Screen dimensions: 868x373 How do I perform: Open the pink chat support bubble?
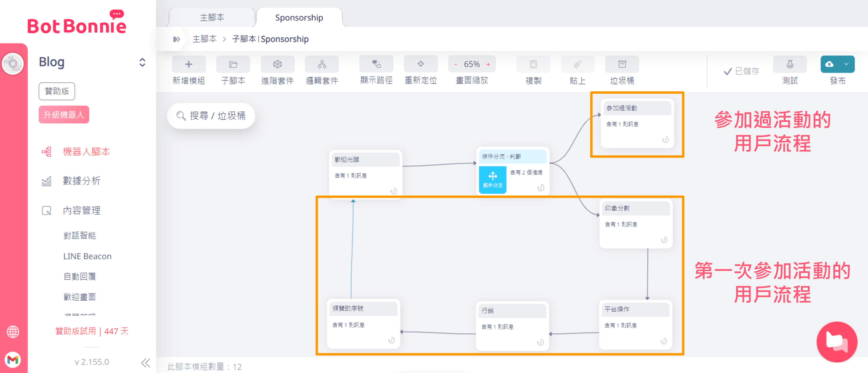836,342
